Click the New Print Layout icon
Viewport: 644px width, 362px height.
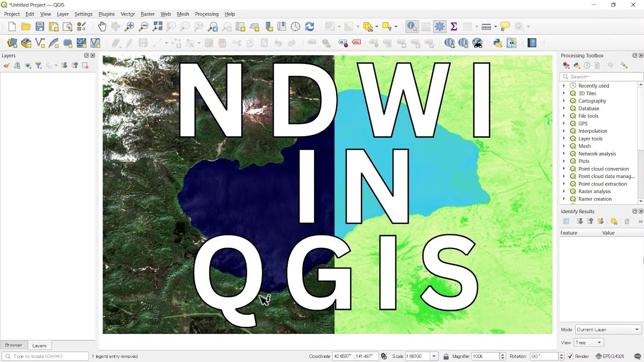click(x=54, y=27)
